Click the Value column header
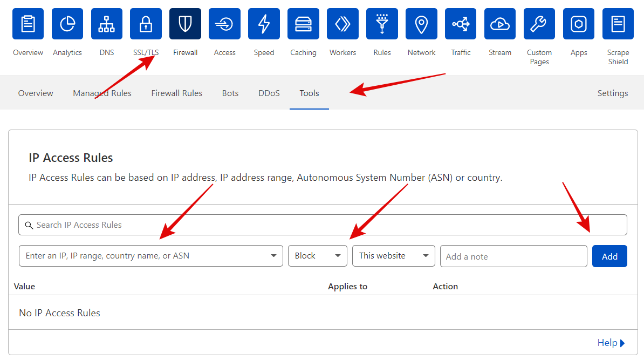The image size is (644, 360). (x=24, y=287)
